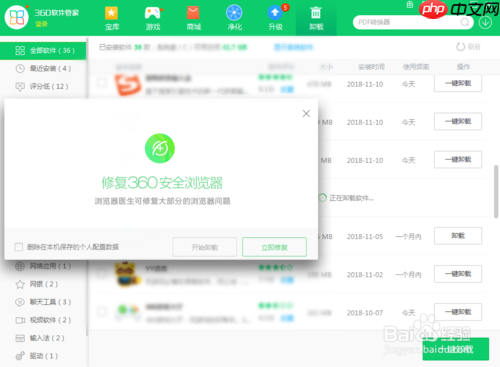The image size is (500, 367).
Task: Sort by 安装时间 column header
Action: [372, 67]
